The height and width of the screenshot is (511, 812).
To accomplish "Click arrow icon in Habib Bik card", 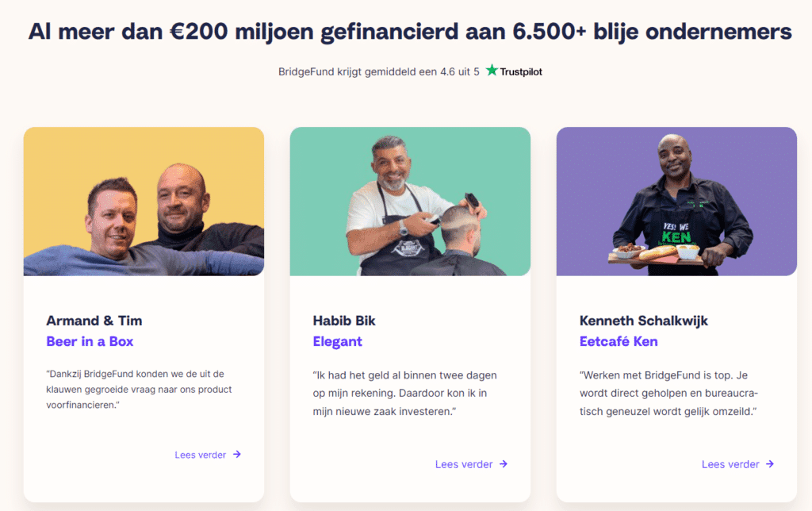I will click(504, 464).
